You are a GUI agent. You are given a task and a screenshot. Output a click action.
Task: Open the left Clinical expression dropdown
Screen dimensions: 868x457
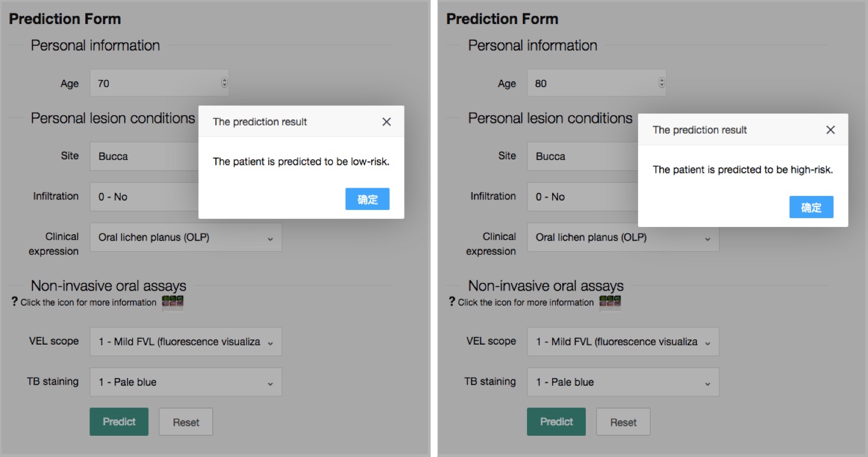point(185,238)
